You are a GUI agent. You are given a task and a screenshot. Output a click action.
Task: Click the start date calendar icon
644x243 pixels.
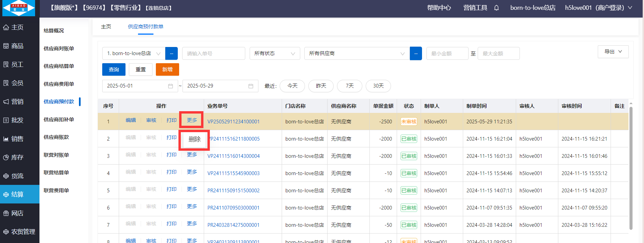(170, 86)
